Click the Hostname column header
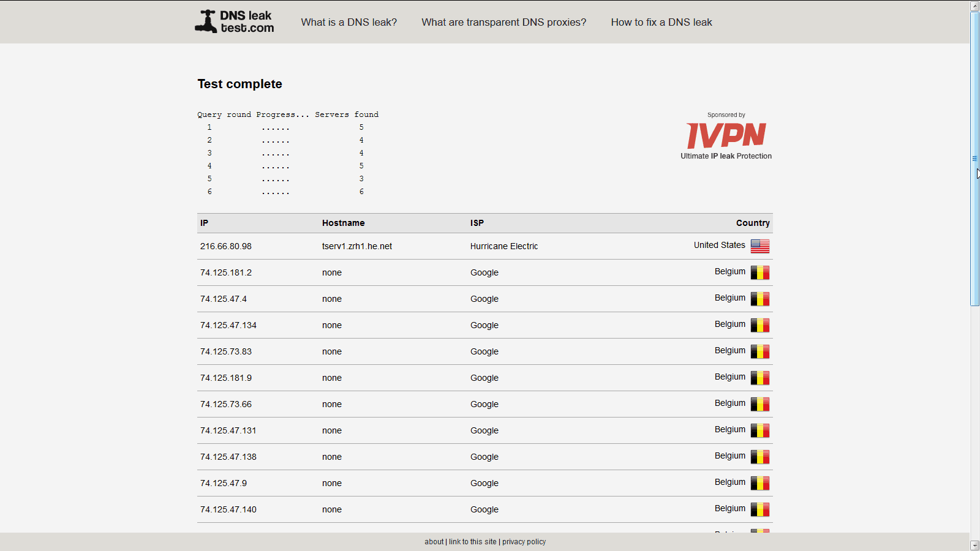Image resolution: width=980 pixels, height=551 pixels. 344,223
